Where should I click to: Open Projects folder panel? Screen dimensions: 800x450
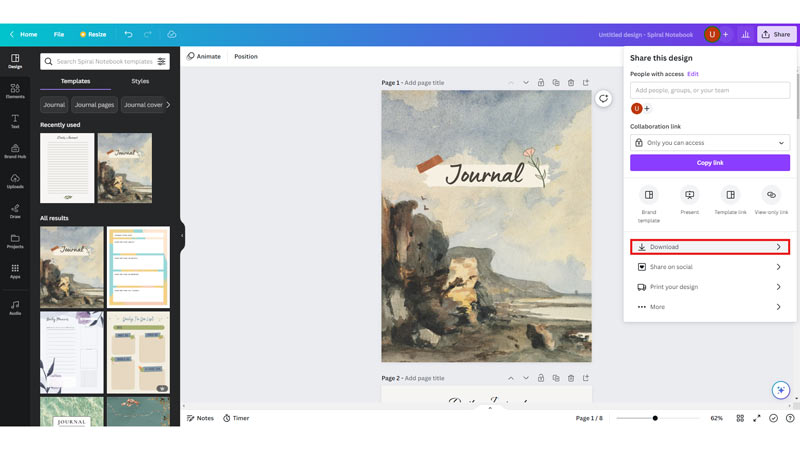click(15, 241)
